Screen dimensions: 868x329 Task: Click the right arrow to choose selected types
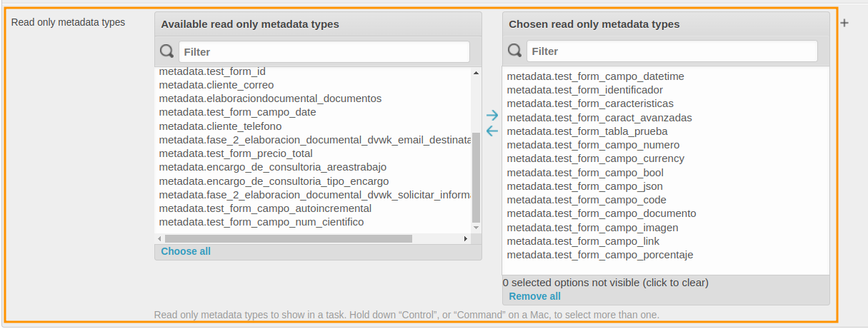(x=492, y=116)
